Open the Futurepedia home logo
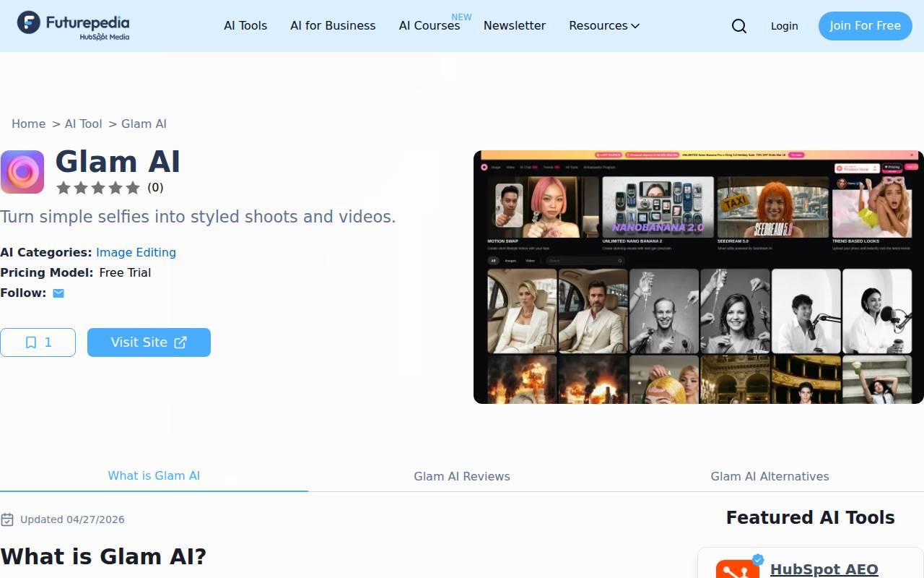 (x=73, y=26)
